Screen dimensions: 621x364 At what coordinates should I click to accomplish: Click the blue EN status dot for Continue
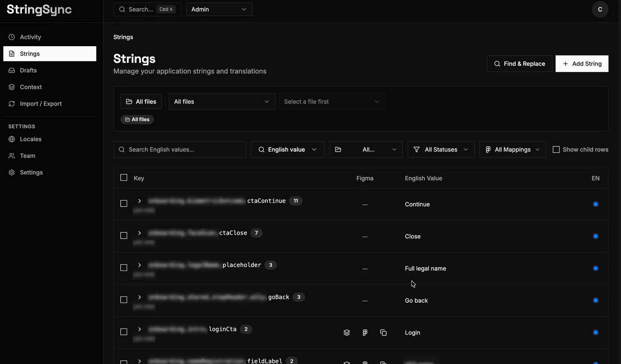[595, 204]
